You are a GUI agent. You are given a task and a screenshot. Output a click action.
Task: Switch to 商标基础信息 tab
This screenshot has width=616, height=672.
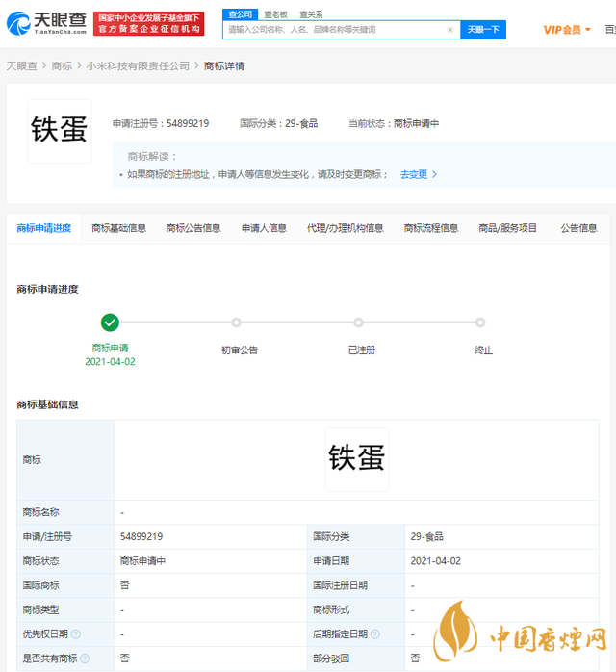[x=118, y=228]
